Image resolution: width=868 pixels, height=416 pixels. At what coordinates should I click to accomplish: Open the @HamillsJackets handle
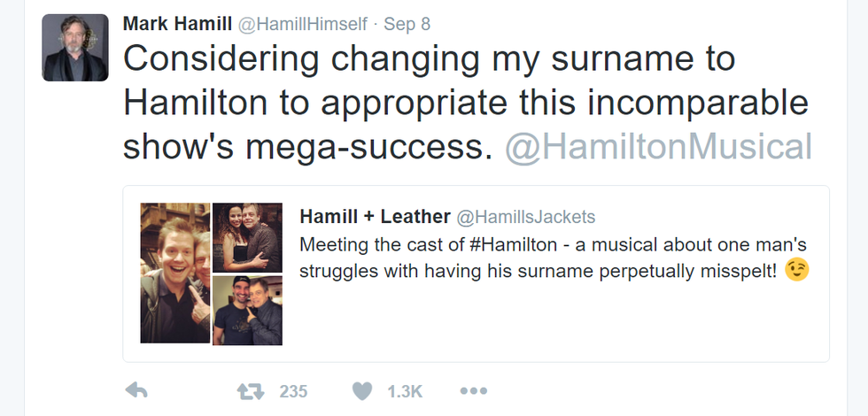525,217
